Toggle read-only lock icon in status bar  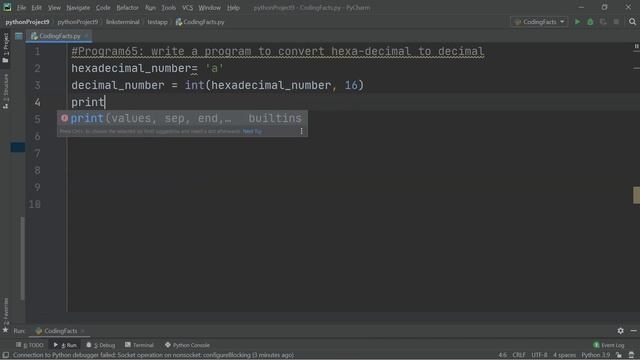point(619,356)
